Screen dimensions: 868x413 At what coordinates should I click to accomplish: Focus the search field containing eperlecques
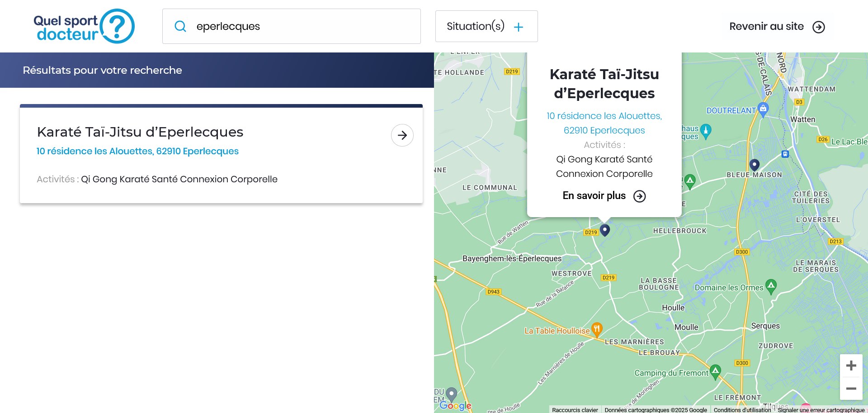pos(292,26)
